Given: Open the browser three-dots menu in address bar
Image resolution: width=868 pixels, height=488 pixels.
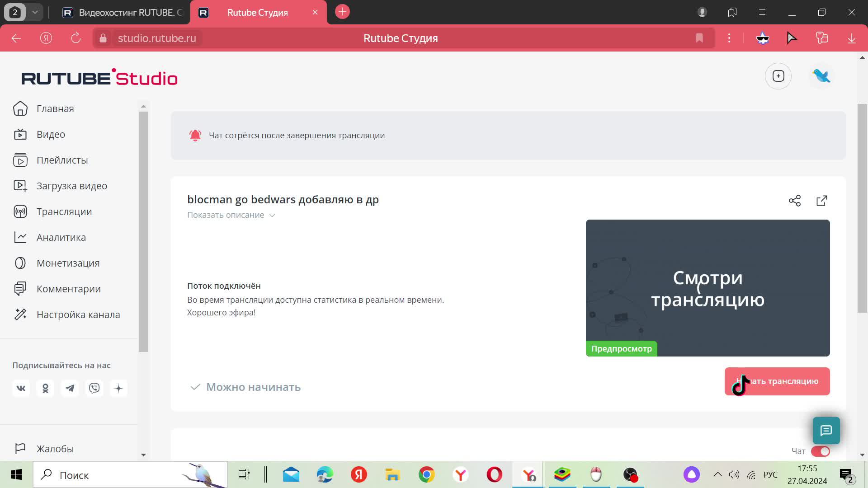Looking at the screenshot, I should pos(729,38).
